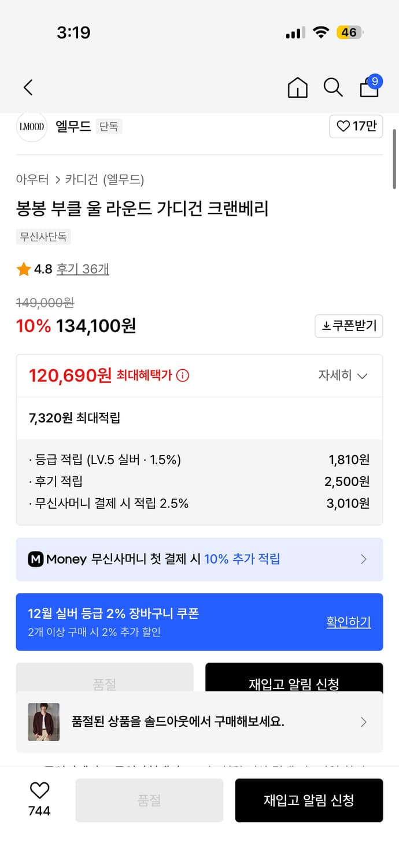399x868 pixels.
Task: Open search with the magnifier icon
Action: pyautogui.click(x=333, y=87)
